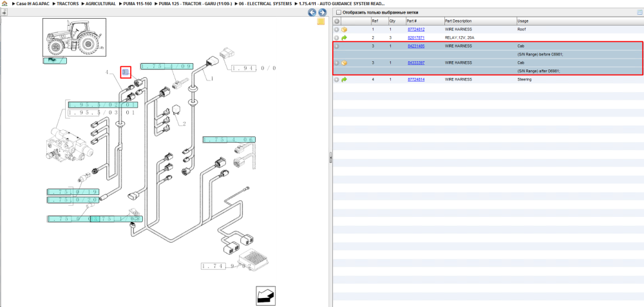Open part number link 87724812
The height and width of the screenshot is (307, 644).
tap(415, 30)
